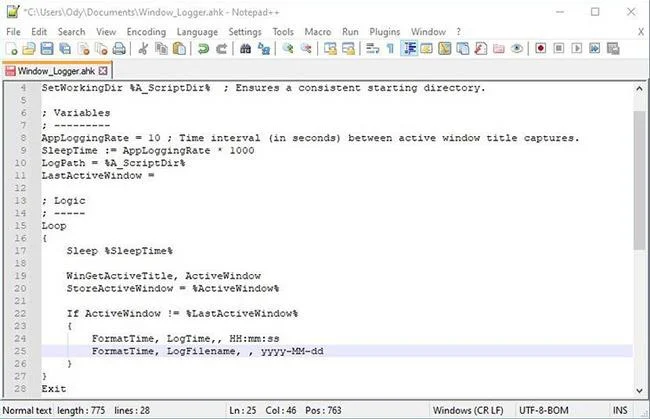Click the Zoom Out magnifier icon

[306, 49]
